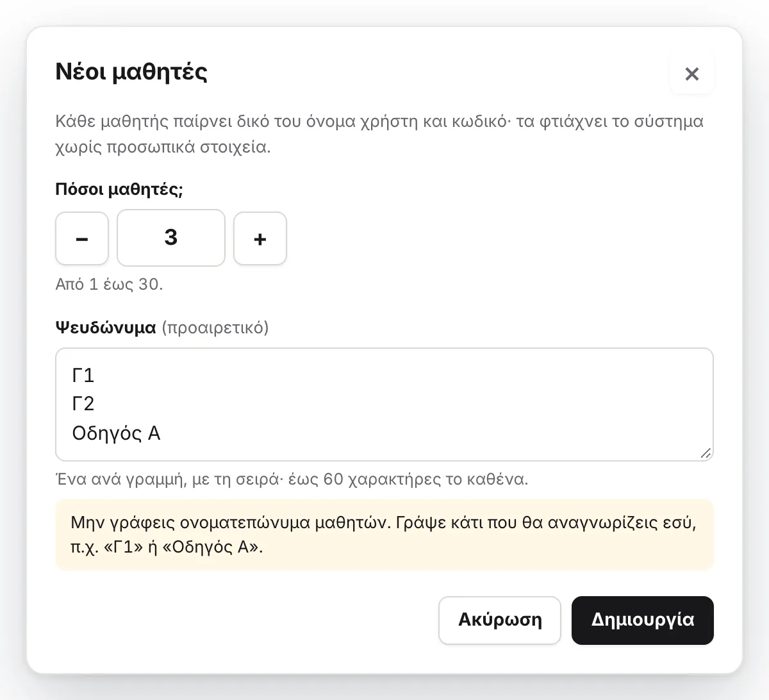Click the textarea resize handle corner
Screen dimensions: 769x700
point(706,453)
